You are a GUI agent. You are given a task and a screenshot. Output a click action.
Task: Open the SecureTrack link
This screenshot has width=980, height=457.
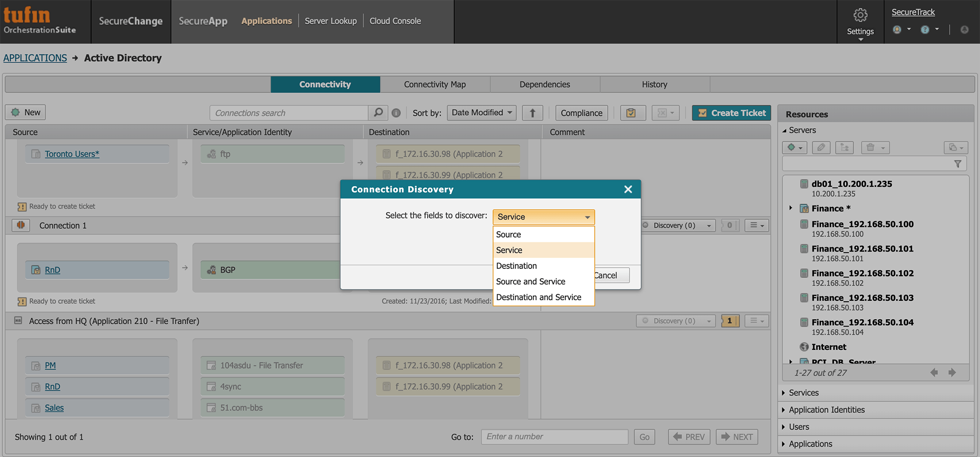pos(913,12)
